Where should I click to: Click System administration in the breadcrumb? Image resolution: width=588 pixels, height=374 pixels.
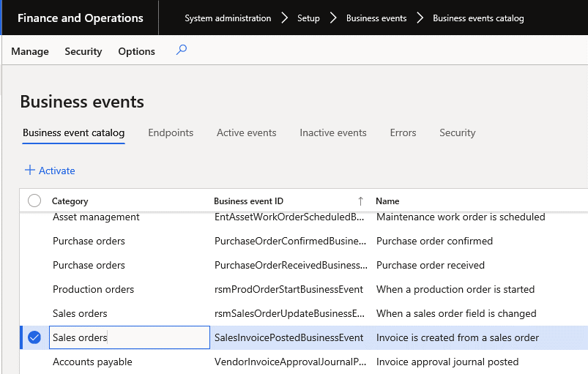click(228, 18)
